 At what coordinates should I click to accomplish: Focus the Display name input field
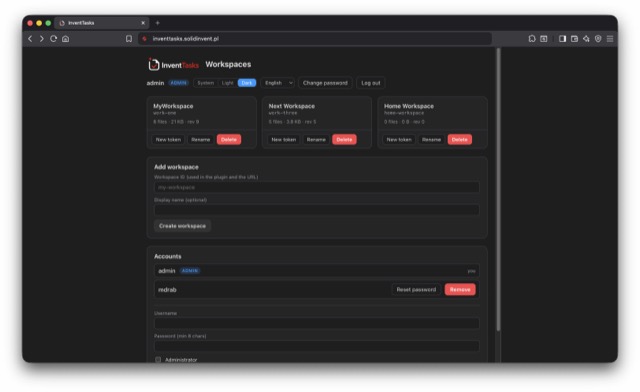click(x=316, y=210)
